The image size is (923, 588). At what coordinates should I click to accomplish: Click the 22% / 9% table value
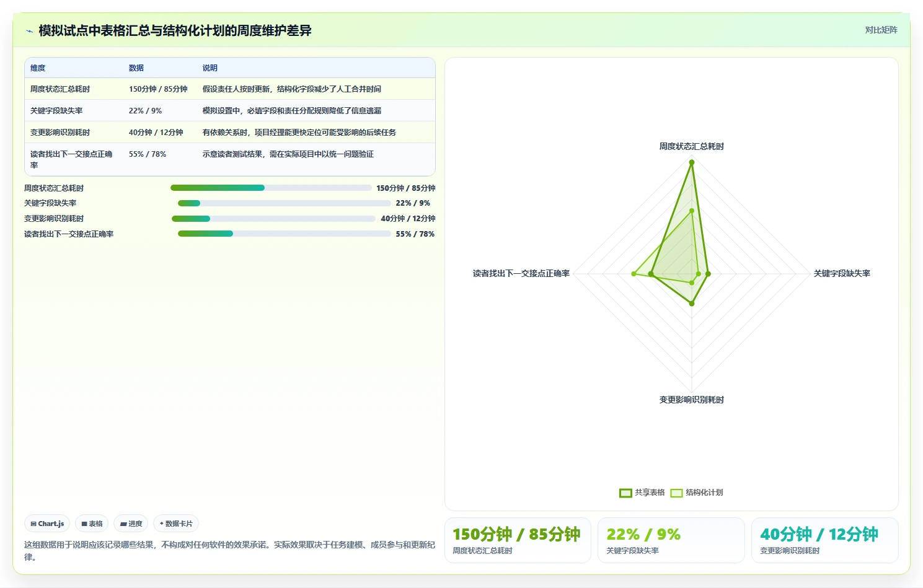pyautogui.click(x=145, y=111)
